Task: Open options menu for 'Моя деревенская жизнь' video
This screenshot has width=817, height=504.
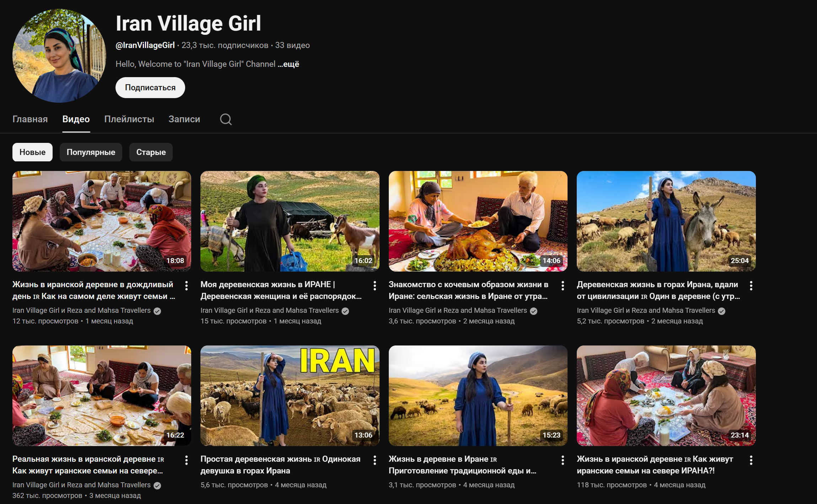Action: tap(375, 285)
